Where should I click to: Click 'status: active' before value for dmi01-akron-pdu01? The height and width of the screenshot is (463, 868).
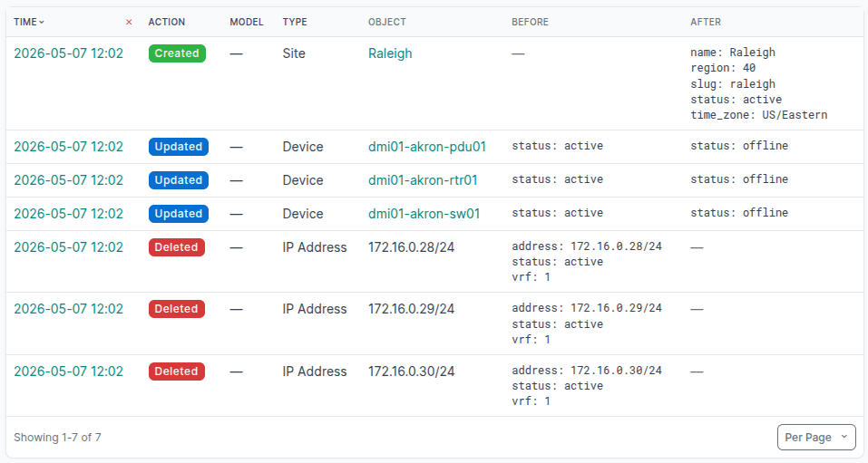pos(558,146)
